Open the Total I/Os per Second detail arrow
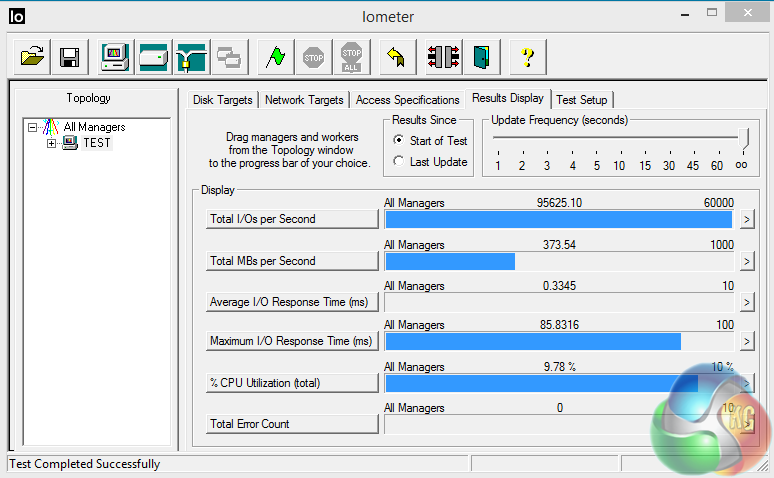This screenshot has width=774, height=478. [747, 219]
